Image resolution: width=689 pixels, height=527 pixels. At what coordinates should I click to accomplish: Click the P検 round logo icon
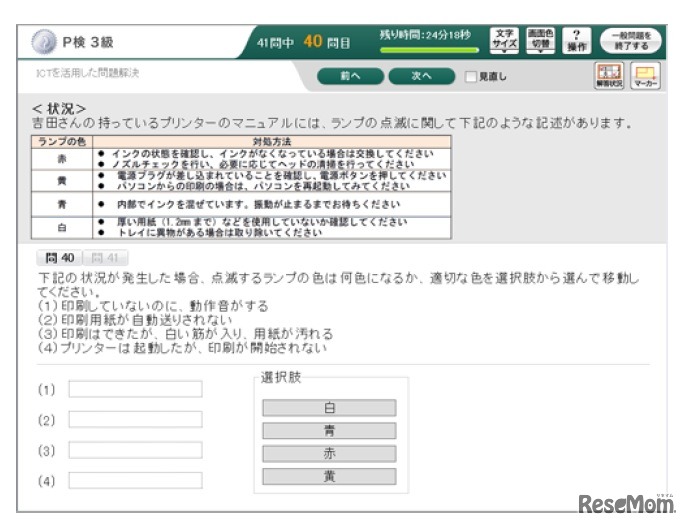pos(44,42)
